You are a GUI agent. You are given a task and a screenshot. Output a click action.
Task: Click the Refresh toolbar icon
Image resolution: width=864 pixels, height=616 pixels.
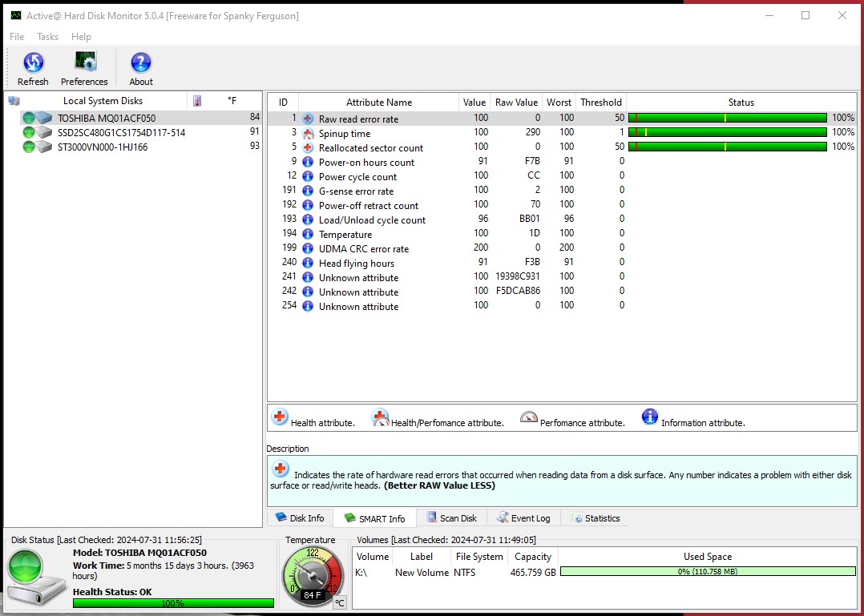coord(33,67)
